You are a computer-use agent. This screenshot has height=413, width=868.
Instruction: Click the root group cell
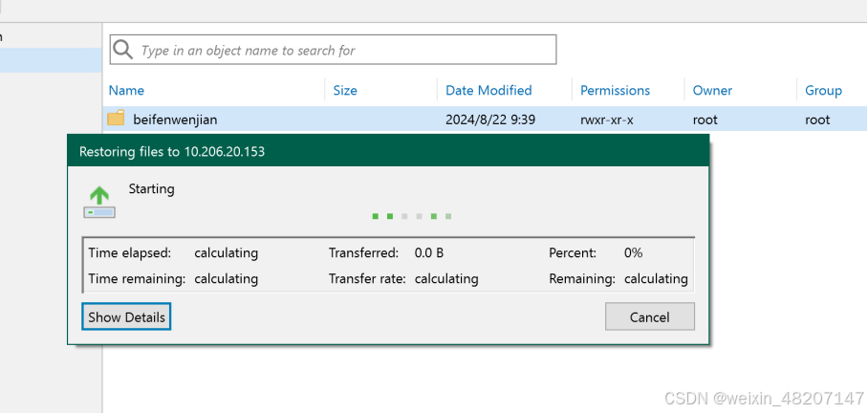pos(817,120)
